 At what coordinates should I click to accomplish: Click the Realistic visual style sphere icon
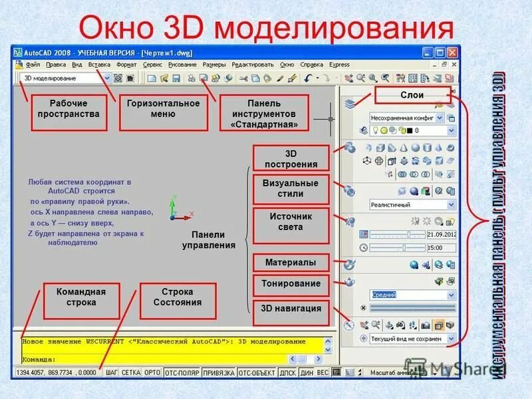pos(414,191)
